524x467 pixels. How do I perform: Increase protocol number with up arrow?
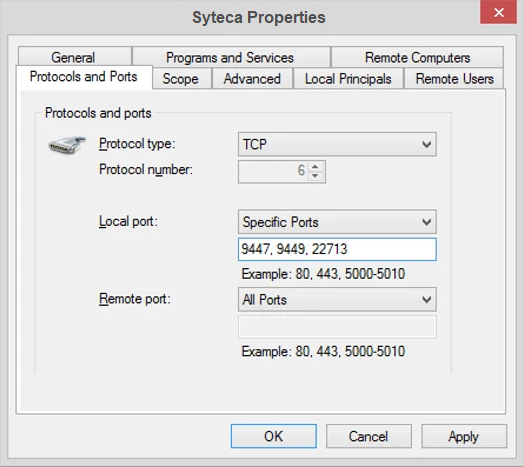(315, 166)
